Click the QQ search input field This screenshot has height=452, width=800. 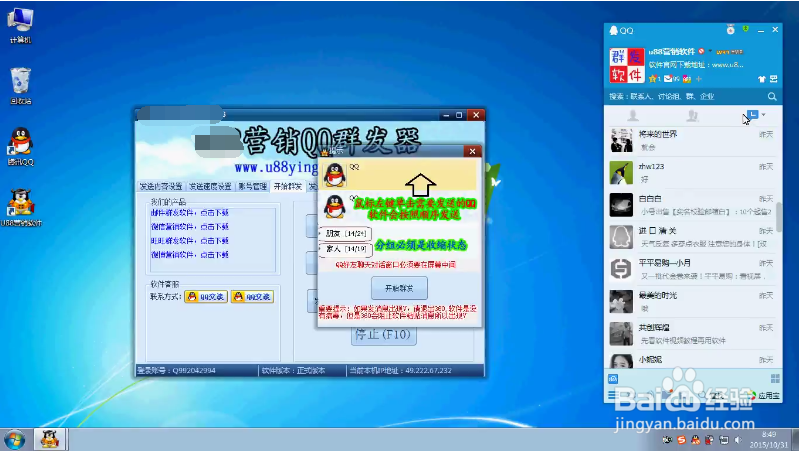coord(686,96)
